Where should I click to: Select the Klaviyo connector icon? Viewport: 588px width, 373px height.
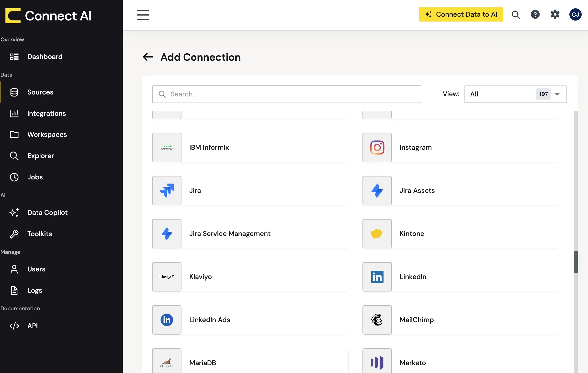tap(167, 277)
